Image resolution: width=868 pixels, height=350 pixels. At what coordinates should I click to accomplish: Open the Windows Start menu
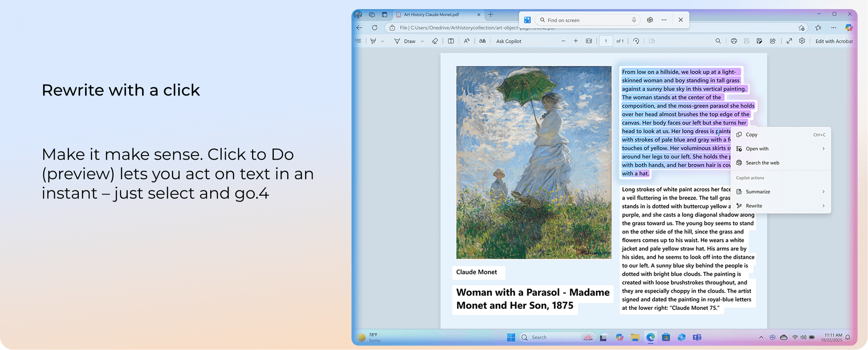pos(511,338)
